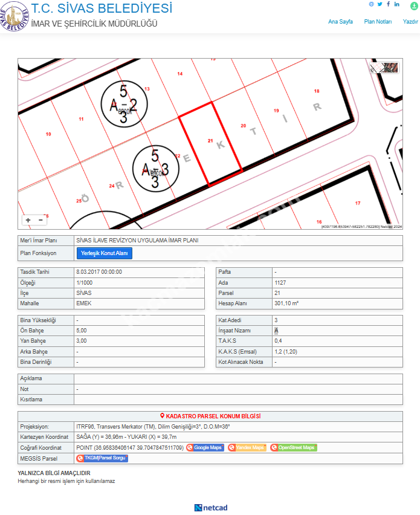420x515 pixels.
Task: Click the green download icon
Action: coord(414,4)
